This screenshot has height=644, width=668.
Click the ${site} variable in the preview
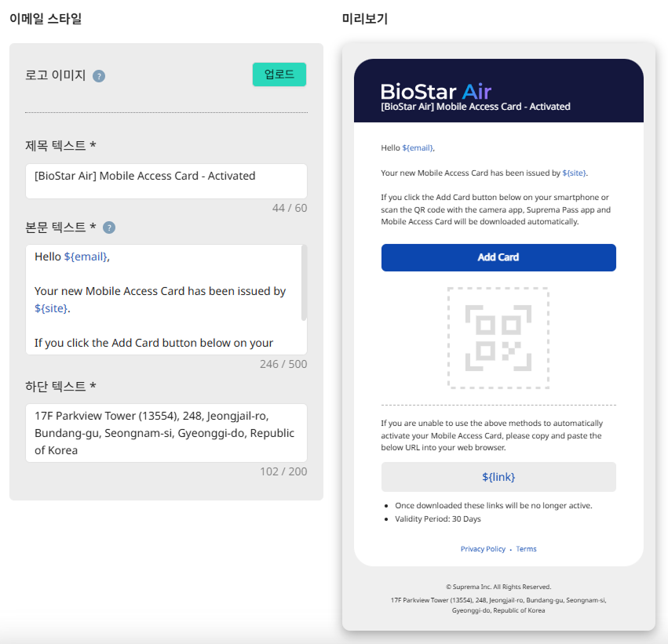click(x=575, y=173)
